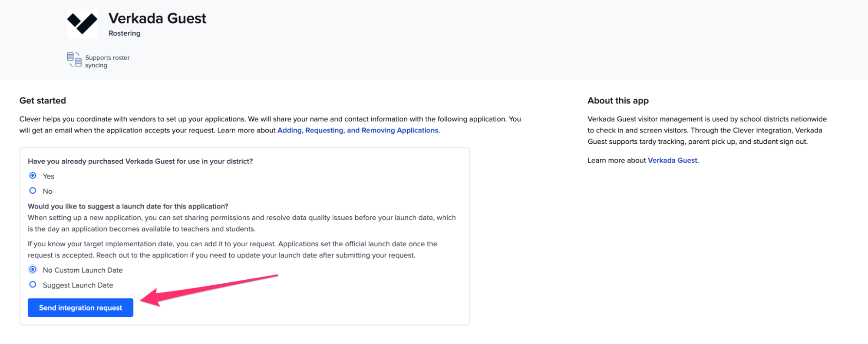The height and width of the screenshot is (344, 868).
Task: Click the already purchased Verkada Guest question
Action: pos(140,161)
